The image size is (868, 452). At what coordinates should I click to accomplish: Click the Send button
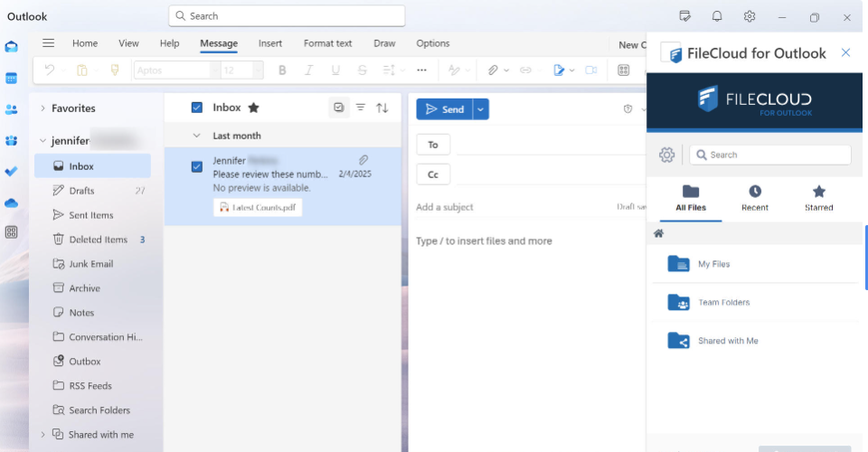[x=444, y=109]
